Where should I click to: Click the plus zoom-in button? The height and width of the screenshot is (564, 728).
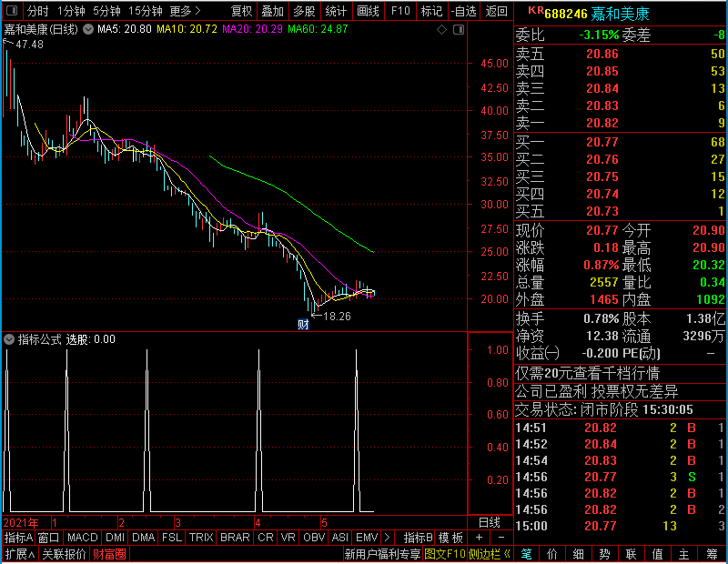(480, 538)
